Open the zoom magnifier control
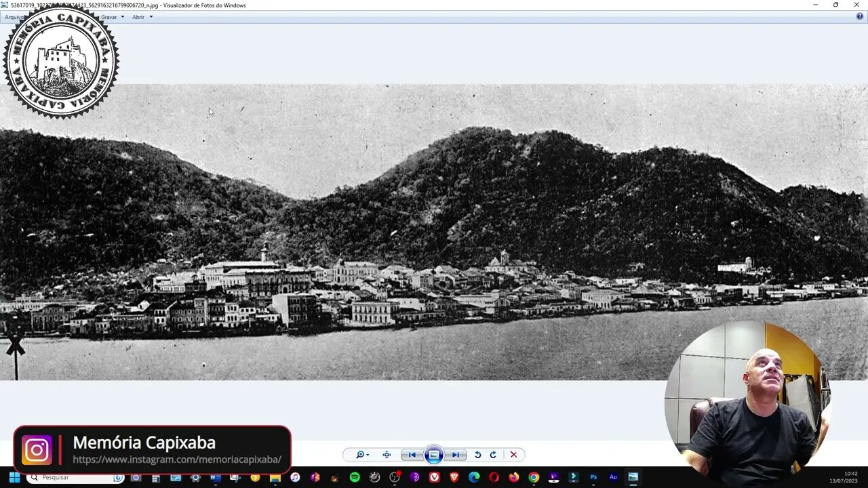 362,455
